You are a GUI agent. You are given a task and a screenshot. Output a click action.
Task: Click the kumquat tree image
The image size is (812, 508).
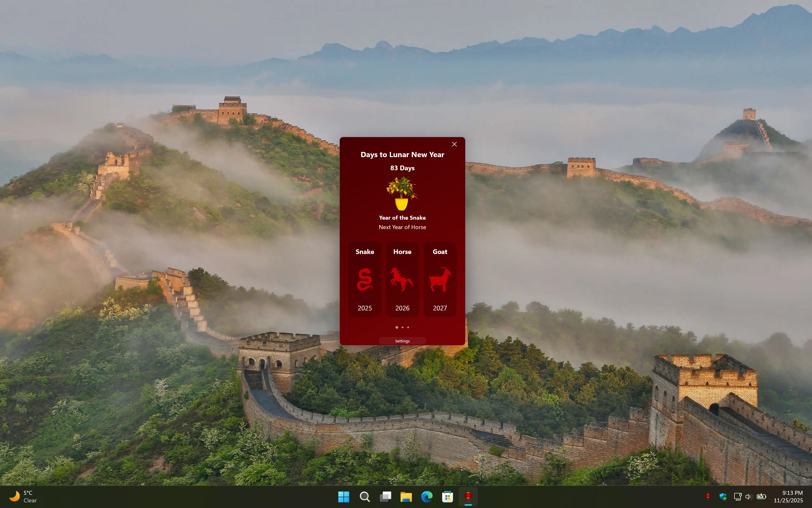402,194
